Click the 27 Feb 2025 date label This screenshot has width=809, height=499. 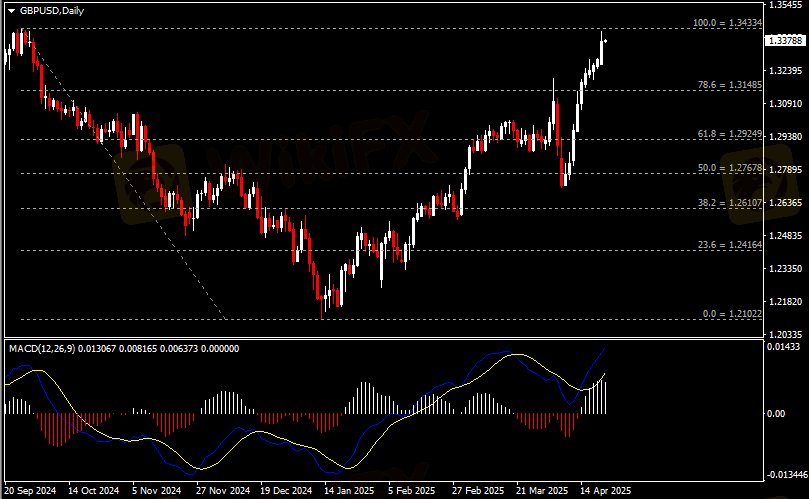click(477, 491)
